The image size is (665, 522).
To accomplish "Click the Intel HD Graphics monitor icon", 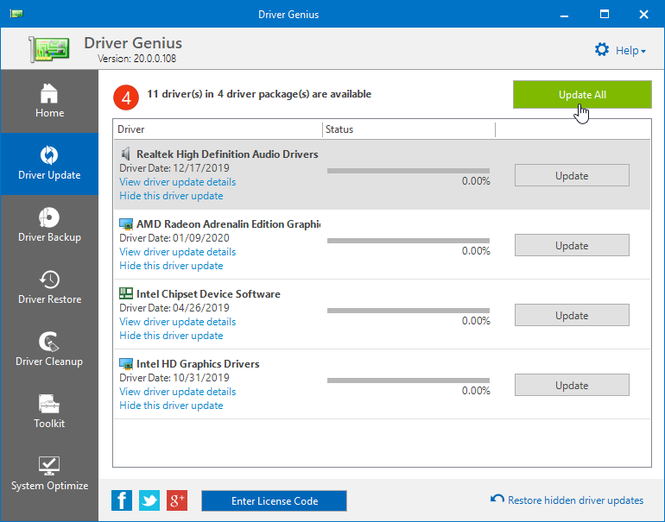I will tap(126, 363).
